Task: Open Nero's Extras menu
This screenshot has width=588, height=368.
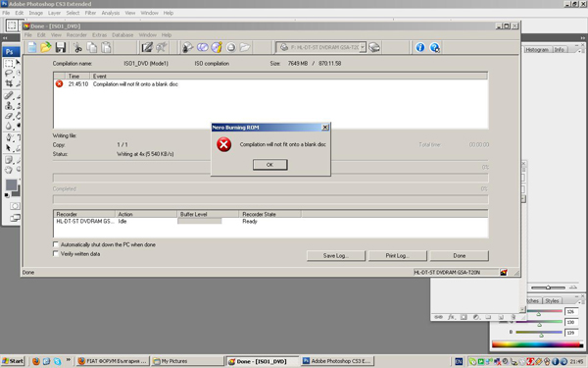Action: coord(99,35)
